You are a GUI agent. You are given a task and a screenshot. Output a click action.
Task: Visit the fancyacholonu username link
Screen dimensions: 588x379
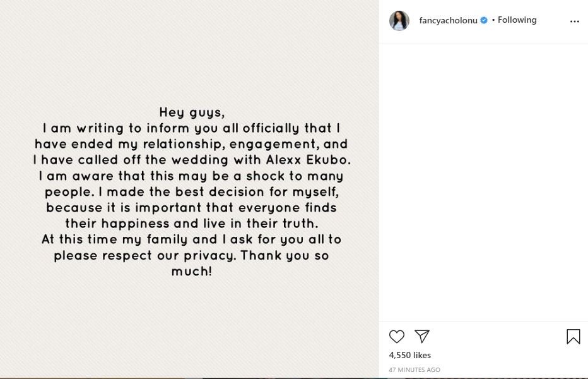coord(449,20)
